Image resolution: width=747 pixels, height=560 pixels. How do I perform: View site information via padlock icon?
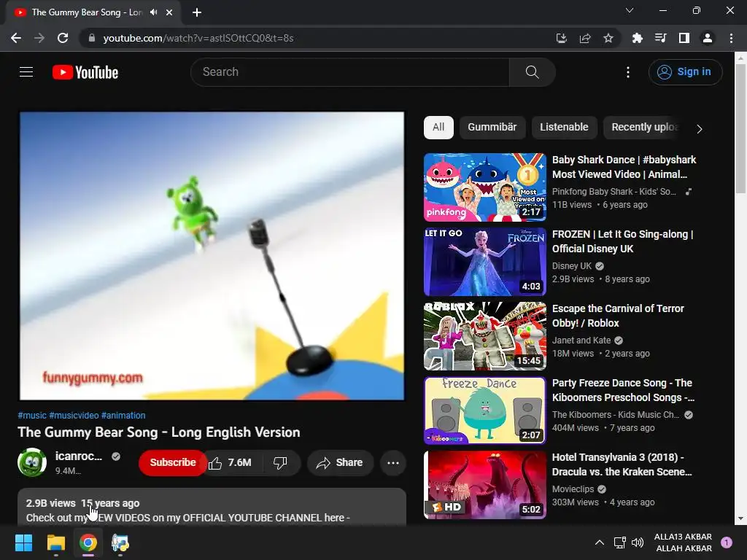92,38
